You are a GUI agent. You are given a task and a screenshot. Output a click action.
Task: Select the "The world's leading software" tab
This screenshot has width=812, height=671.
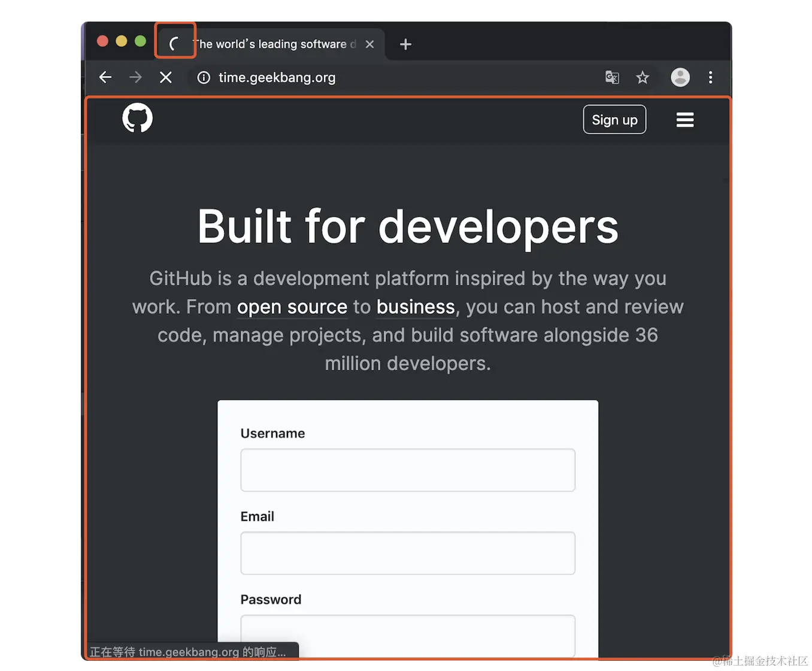pyautogui.click(x=272, y=44)
